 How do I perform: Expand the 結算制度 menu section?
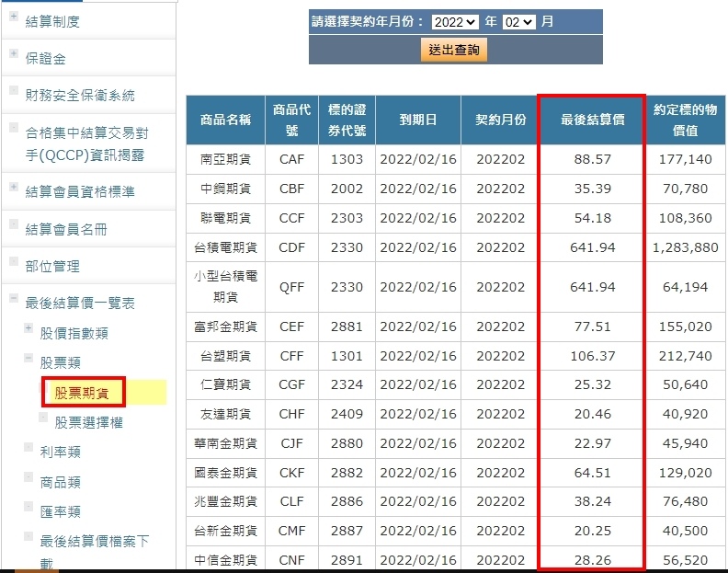point(14,17)
